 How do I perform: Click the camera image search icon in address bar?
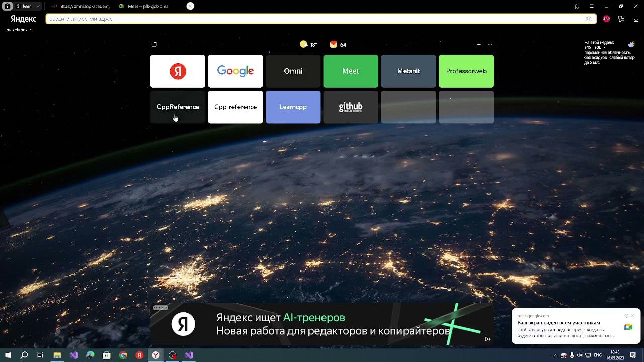[589, 19]
